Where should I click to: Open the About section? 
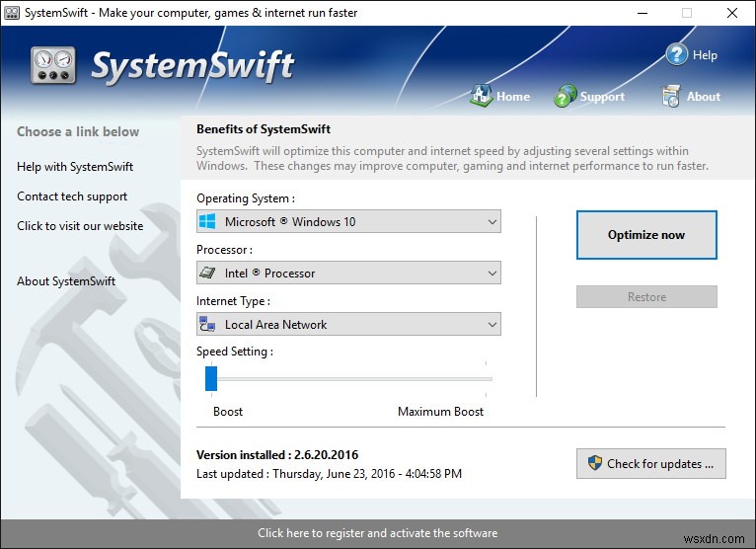tap(704, 97)
